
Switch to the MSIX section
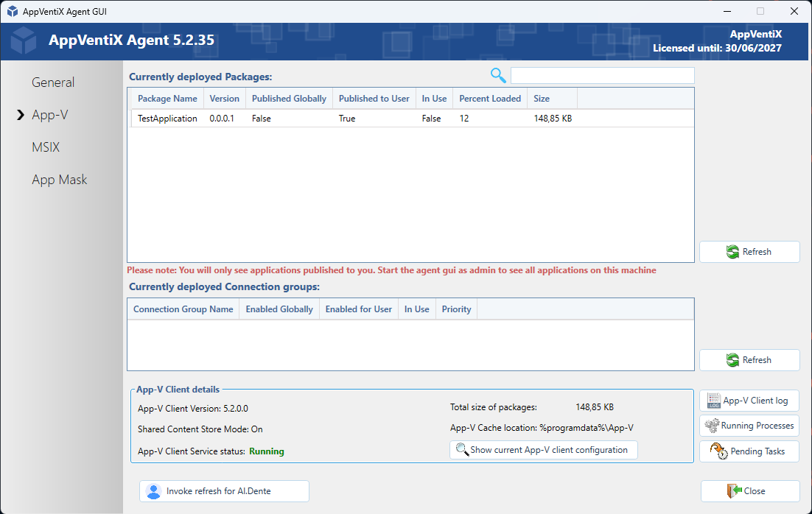pyautogui.click(x=46, y=147)
